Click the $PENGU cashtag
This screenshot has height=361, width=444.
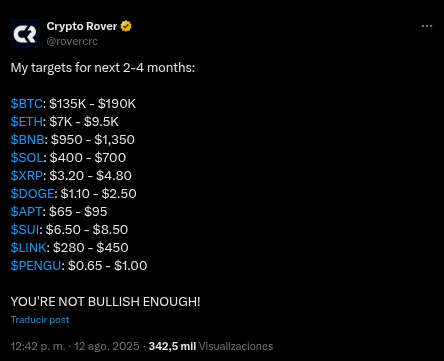click(x=36, y=266)
